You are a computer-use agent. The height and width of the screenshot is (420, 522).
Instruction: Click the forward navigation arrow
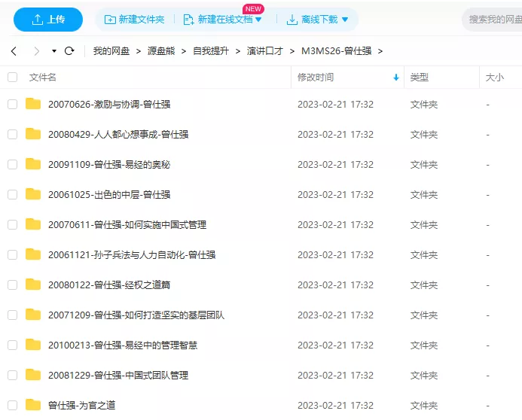tap(36, 51)
